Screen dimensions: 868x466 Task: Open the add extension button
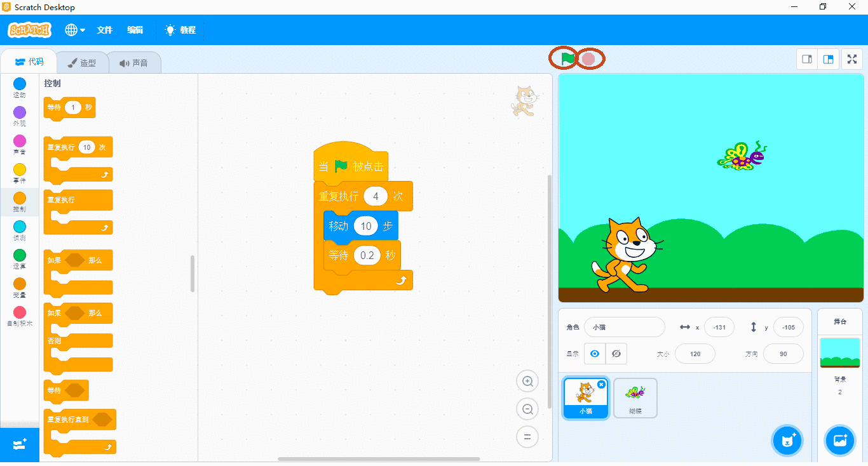tap(20, 444)
